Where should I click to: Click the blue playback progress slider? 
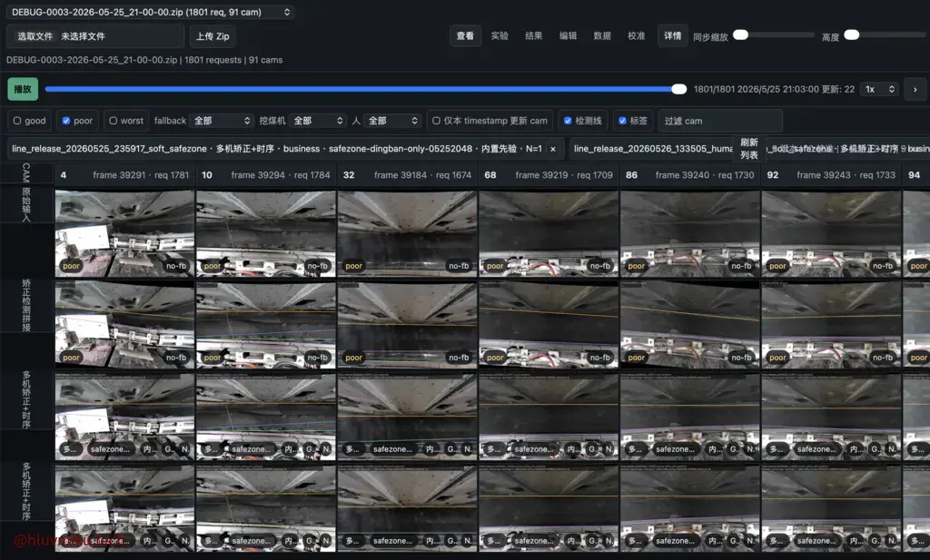coord(366,89)
